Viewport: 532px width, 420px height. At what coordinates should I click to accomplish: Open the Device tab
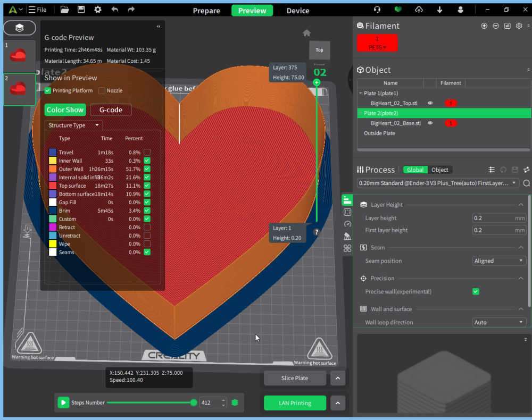297,11
